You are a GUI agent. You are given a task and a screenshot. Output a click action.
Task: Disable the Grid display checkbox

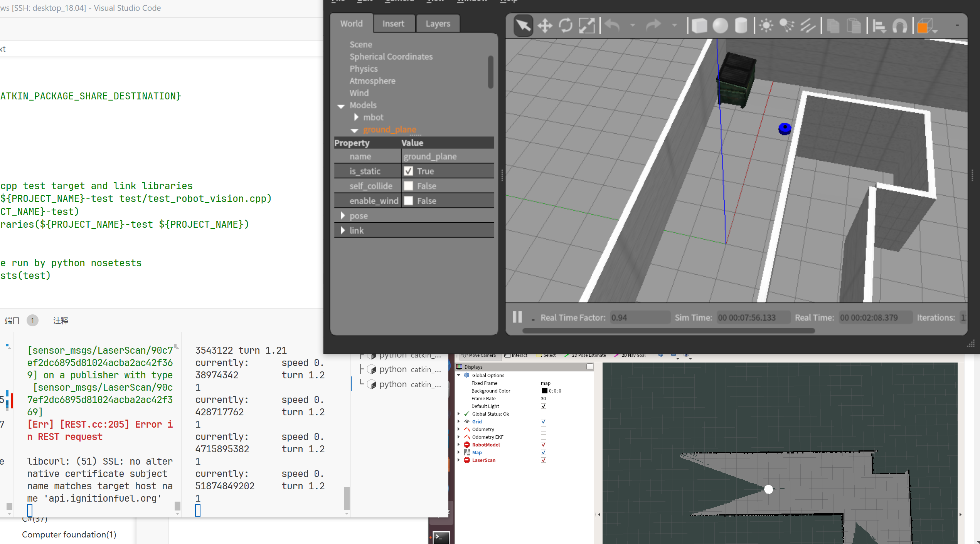544,421
